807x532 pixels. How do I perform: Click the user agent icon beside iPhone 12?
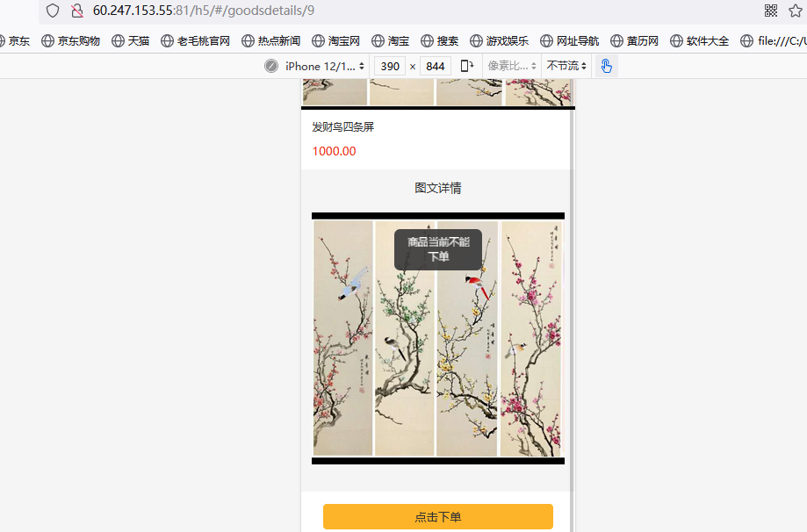click(x=271, y=66)
